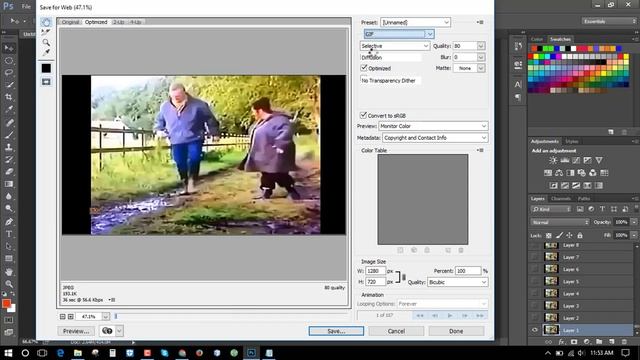The height and width of the screenshot is (360, 640).
Task: Open the Channels panel tab
Action: point(560,199)
